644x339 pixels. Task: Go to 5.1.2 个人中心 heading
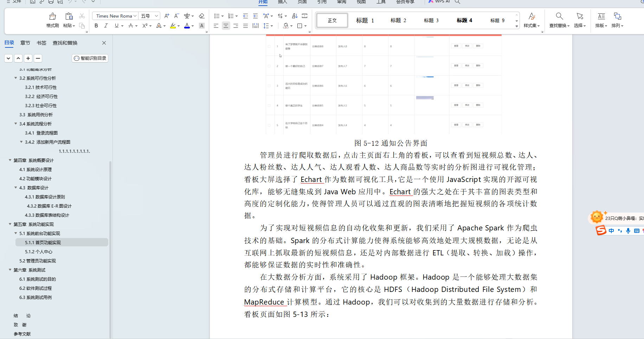39,252
